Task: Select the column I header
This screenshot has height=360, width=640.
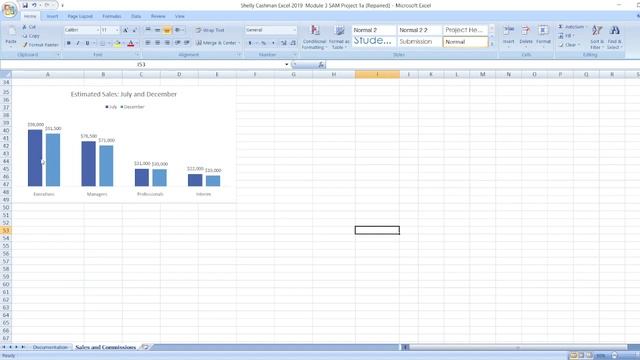Action: (377, 74)
